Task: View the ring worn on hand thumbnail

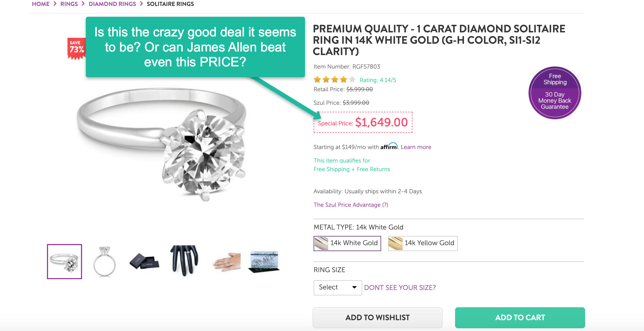Action: coord(227,262)
